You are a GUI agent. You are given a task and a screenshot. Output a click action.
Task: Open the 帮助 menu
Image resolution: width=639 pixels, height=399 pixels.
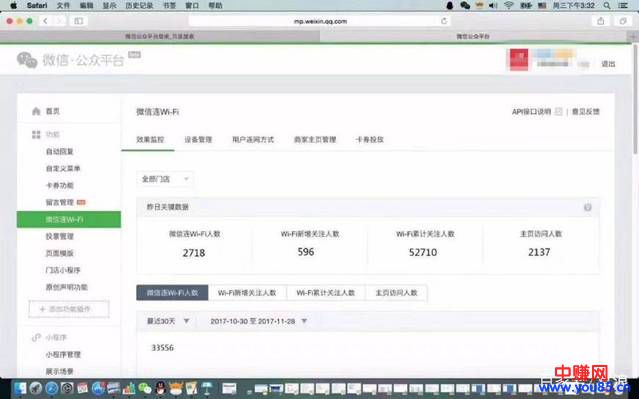[215, 5]
